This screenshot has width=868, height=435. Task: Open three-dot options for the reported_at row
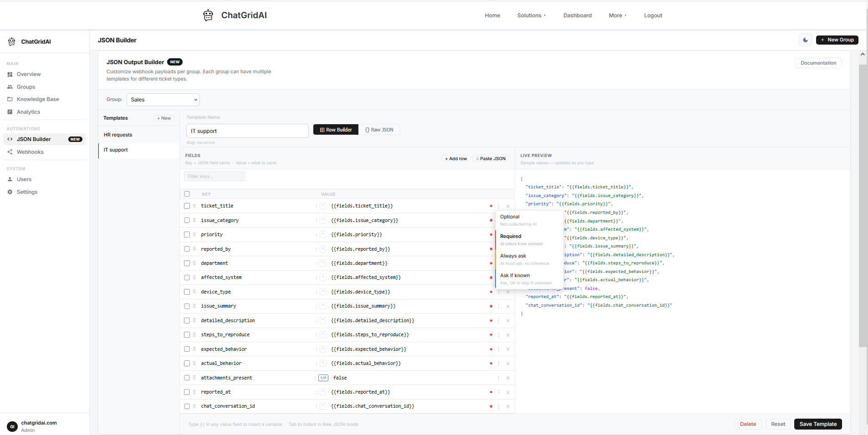(x=499, y=392)
